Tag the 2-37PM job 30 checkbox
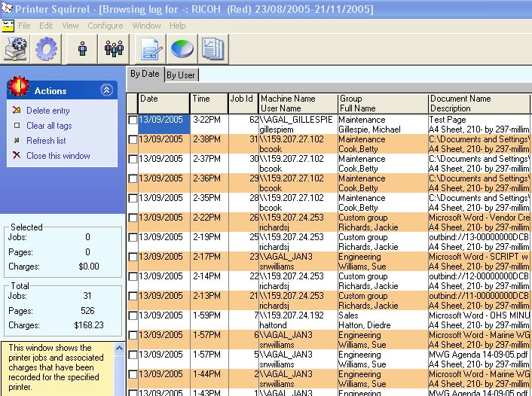Image resolution: width=532 pixels, height=396 pixels. [x=133, y=159]
